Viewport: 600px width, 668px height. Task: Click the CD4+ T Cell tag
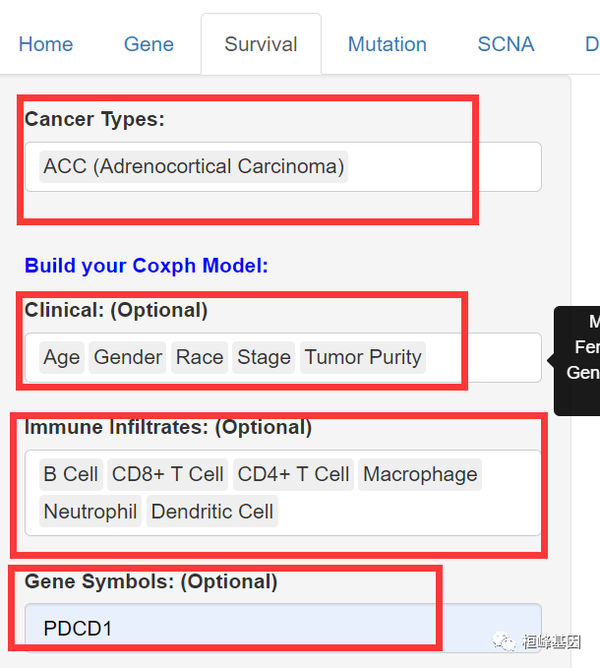click(293, 474)
